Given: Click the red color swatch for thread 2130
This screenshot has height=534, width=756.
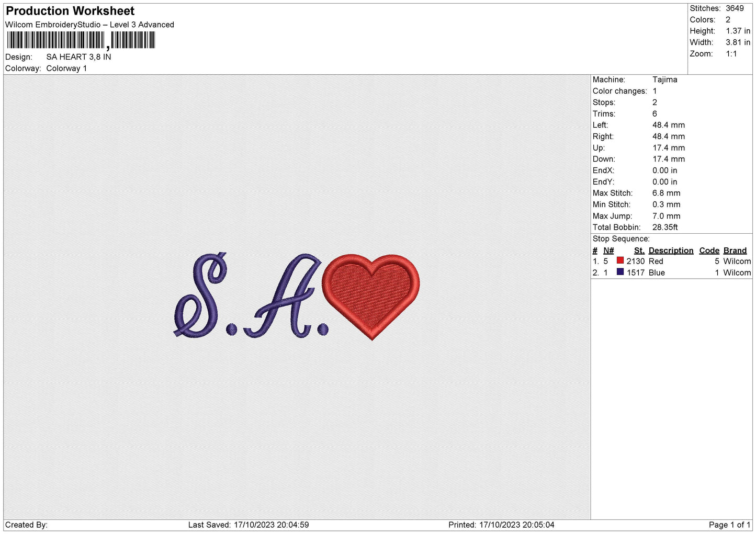Looking at the screenshot, I should (x=620, y=260).
